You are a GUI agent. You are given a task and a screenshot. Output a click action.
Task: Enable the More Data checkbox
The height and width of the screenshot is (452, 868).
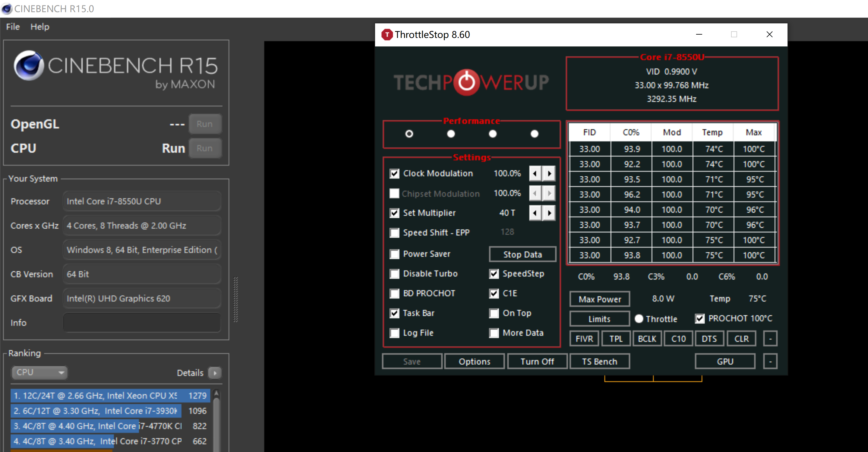[x=494, y=333]
